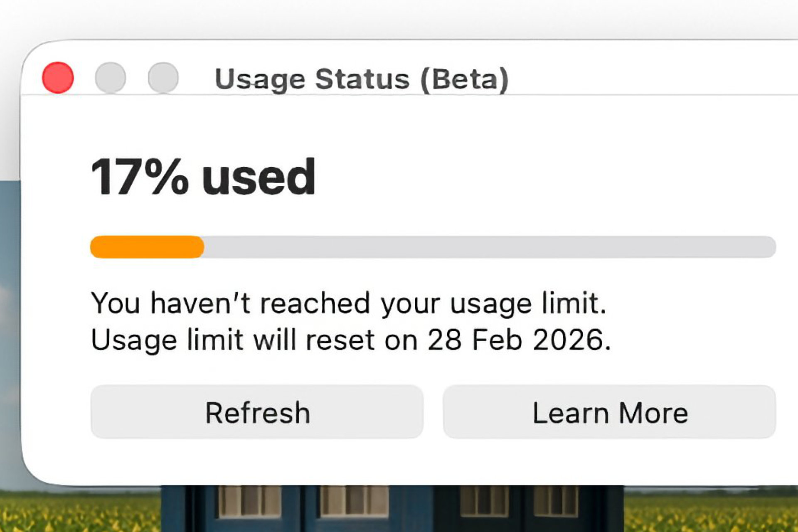Open the Learn More button

(609, 412)
